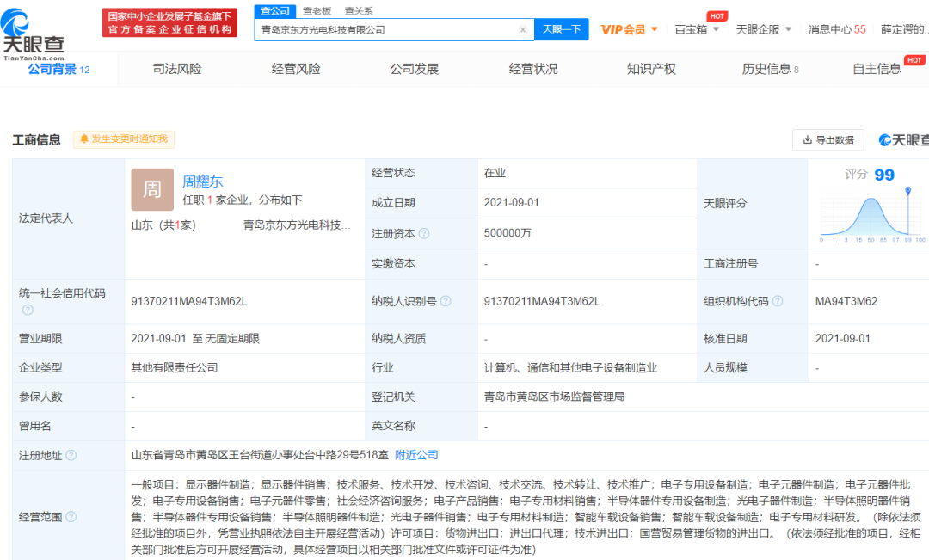Open the 公司背景 tab

[58, 70]
